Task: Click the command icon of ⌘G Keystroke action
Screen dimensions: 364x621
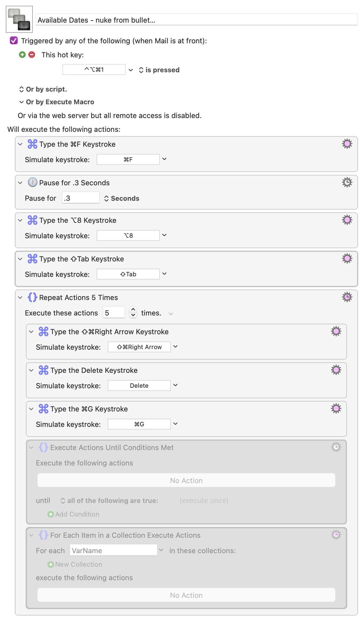Action: pyautogui.click(x=44, y=409)
